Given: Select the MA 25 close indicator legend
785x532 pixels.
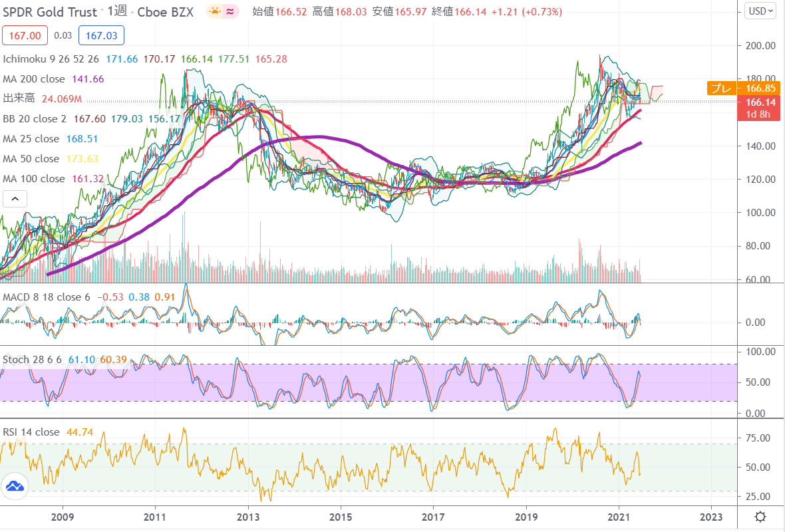Looking at the screenshot, I should (x=31, y=138).
